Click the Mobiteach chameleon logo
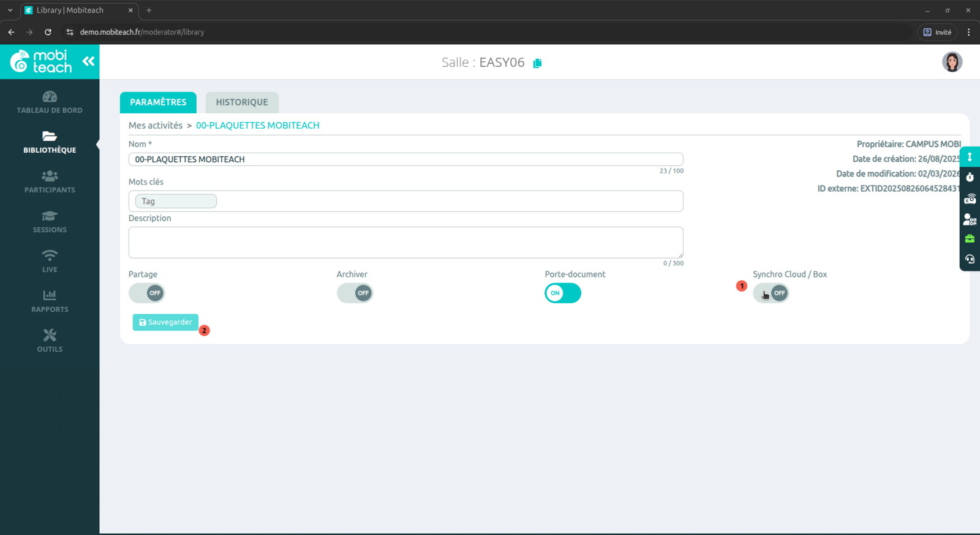The image size is (980, 535). 41,61
